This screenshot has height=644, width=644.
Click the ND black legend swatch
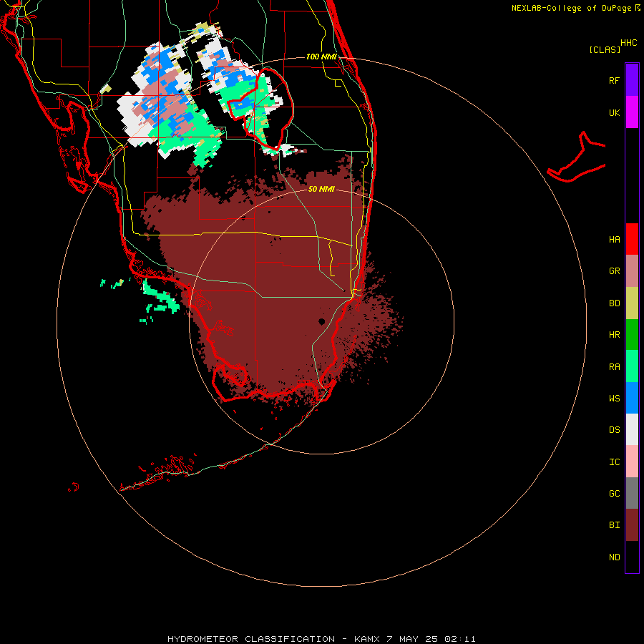(632, 557)
